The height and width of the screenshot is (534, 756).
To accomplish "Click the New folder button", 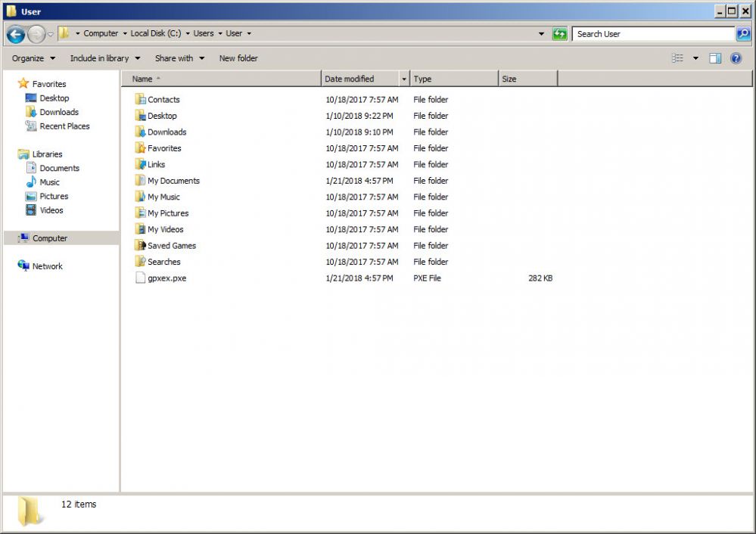I will click(x=238, y=58).
